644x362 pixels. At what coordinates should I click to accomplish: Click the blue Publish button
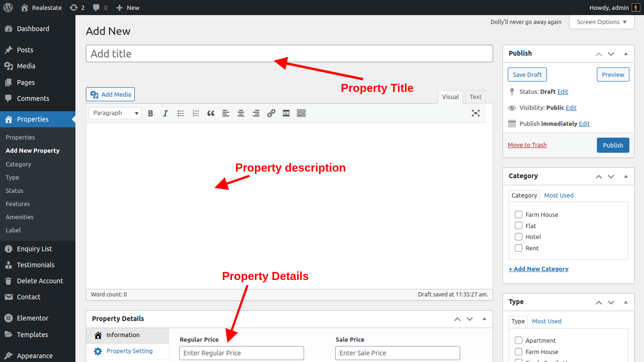tap(613, 145)
